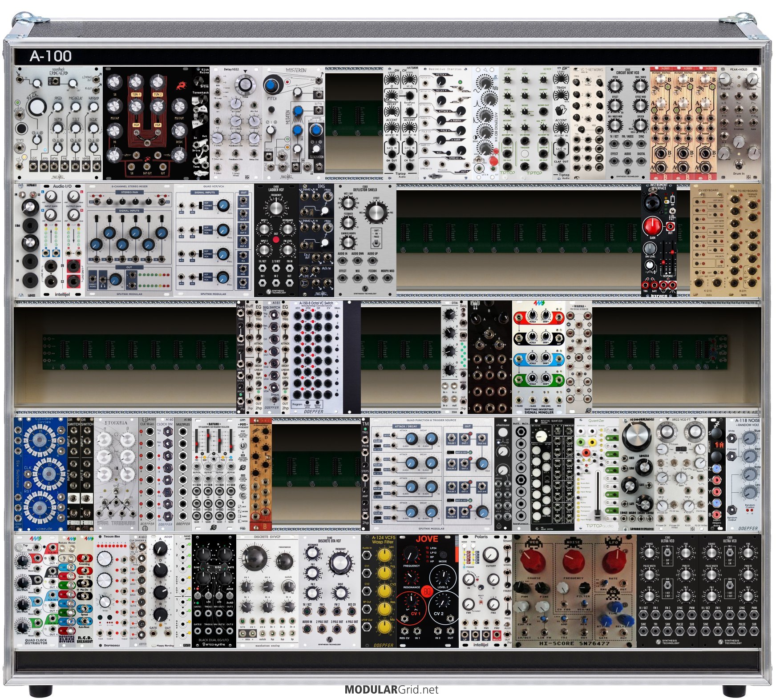This screenshot has height=699, width=784.
Task: Flip the ADSR/2xAD switch on Black Dual EG/LFO
Action: click(x=230, y=596)
